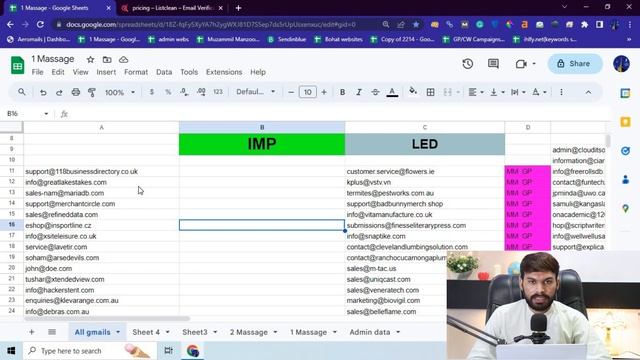
Task: Click the Name box showing B16
Action: (x=27, y=113)
